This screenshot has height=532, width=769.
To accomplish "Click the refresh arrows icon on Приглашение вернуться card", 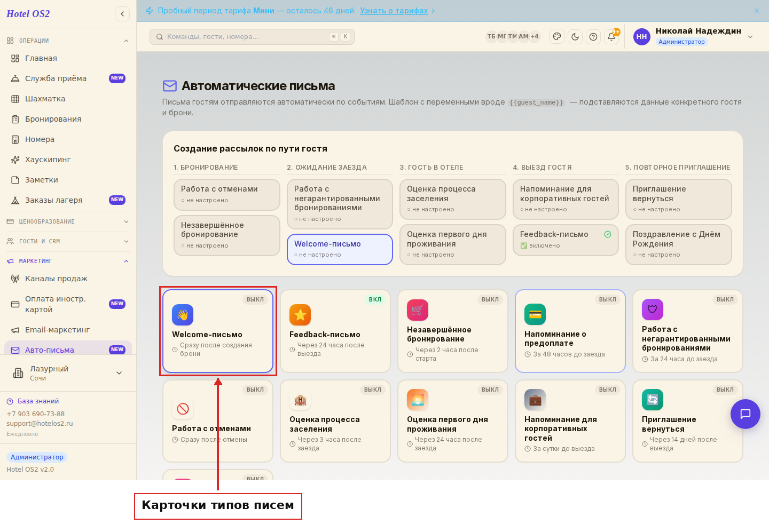I will click(653, 400).
